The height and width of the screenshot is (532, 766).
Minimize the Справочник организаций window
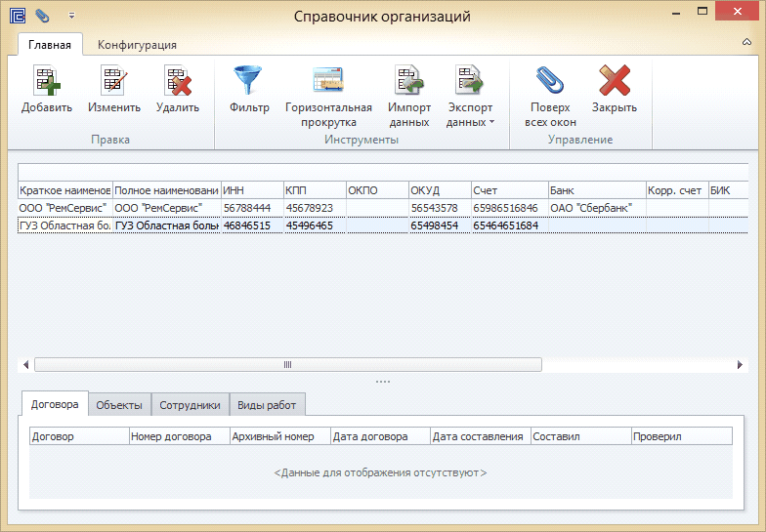[676, 12]
